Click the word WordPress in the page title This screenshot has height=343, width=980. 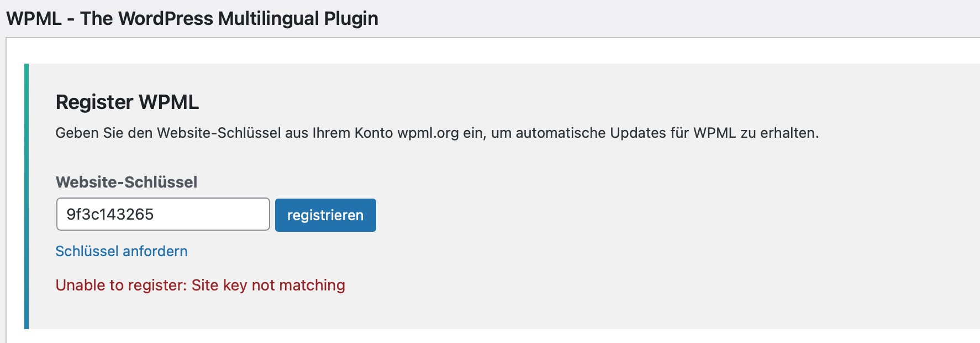pos(165,19)
